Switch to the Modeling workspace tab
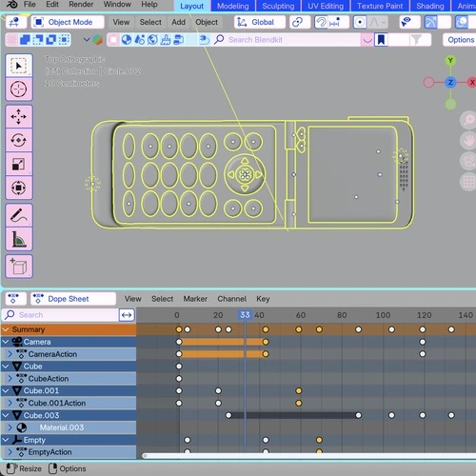The width and height of the screenshot is (476, 476). (233, 6)
